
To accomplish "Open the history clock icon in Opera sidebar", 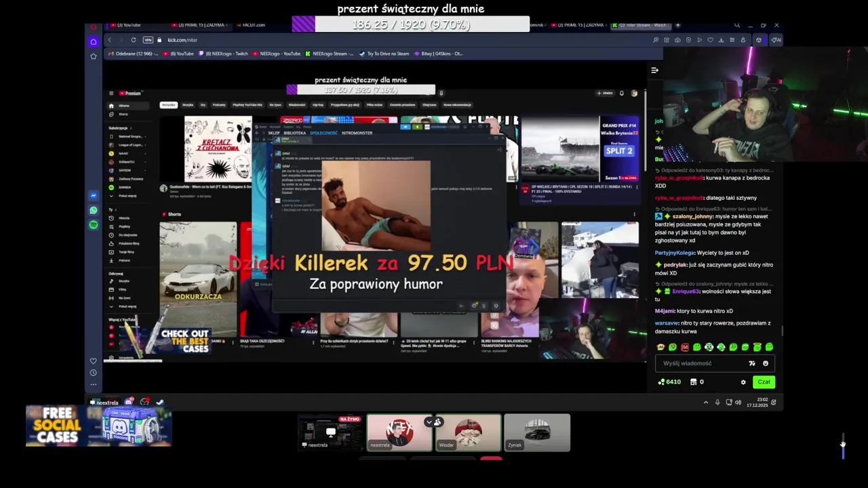I will pyautogui.click(x=94, y=372).
